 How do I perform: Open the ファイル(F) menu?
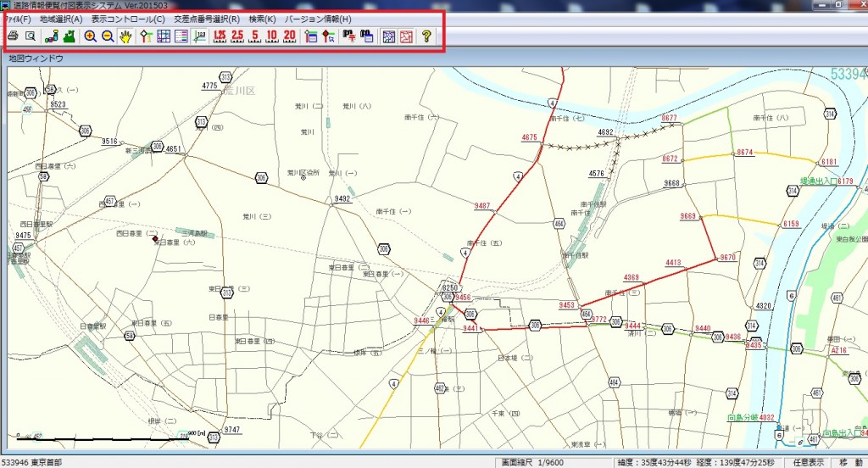click(19, 19)
